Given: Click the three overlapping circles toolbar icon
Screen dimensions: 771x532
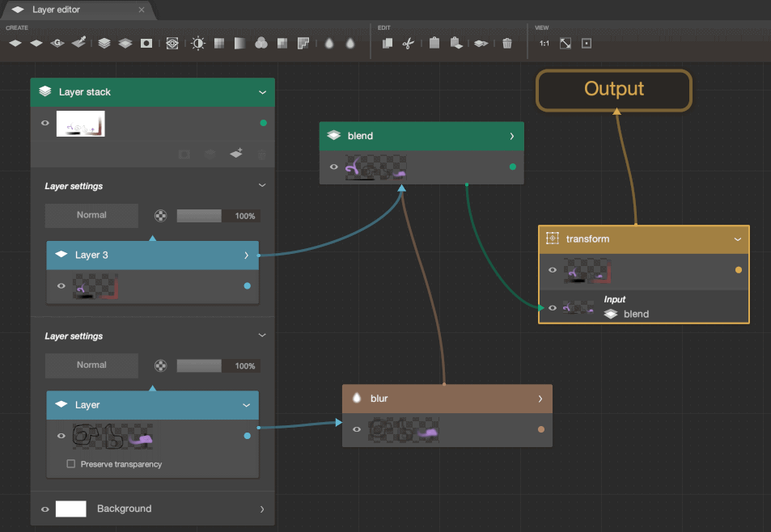Looking at the screenshot, I should pos(261,44).
